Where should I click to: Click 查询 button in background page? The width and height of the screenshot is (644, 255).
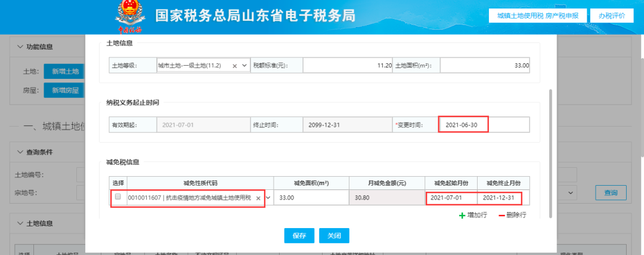click(x=611, y=192)
